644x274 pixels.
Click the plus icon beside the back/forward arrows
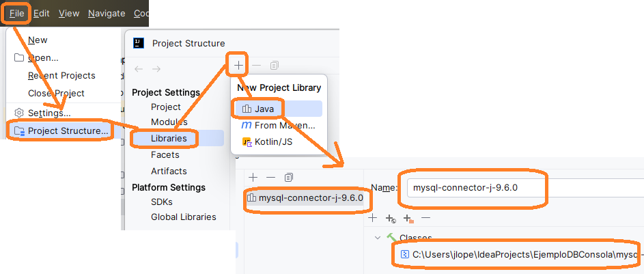click(x=238, y=65)
